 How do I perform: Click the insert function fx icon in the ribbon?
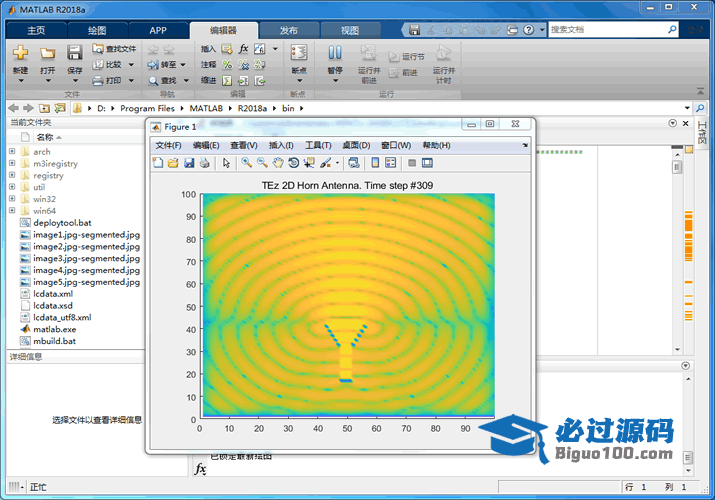pyautogui.click(x=244, y=49)
